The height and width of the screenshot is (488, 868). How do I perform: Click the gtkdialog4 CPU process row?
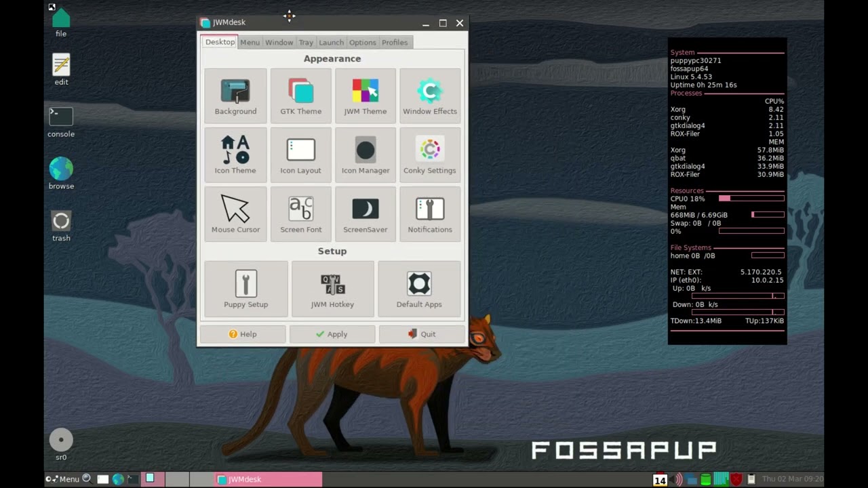[727, 125]
